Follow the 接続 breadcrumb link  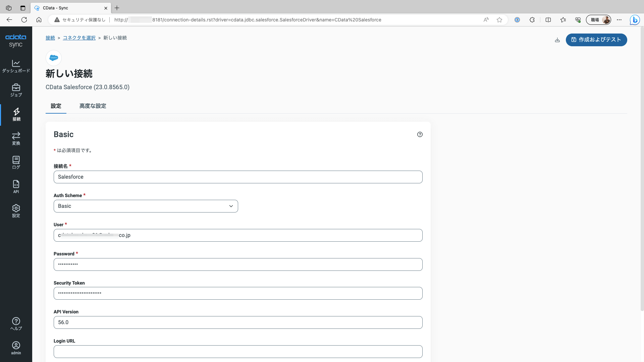(50, 38)
